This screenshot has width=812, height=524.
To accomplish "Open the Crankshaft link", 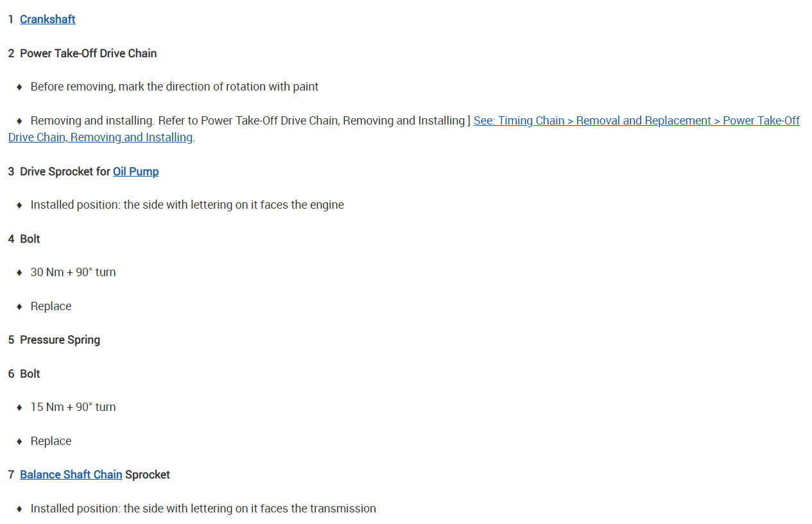I will [48, 19].
